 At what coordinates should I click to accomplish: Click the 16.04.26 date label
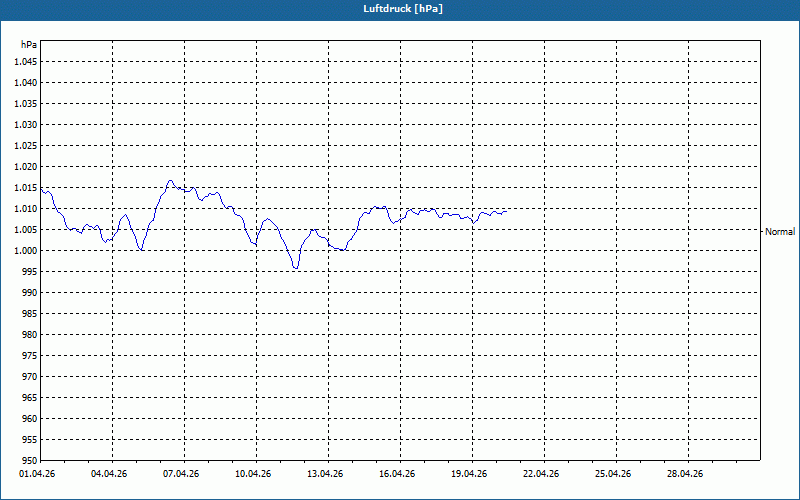(x=397, y=474)
